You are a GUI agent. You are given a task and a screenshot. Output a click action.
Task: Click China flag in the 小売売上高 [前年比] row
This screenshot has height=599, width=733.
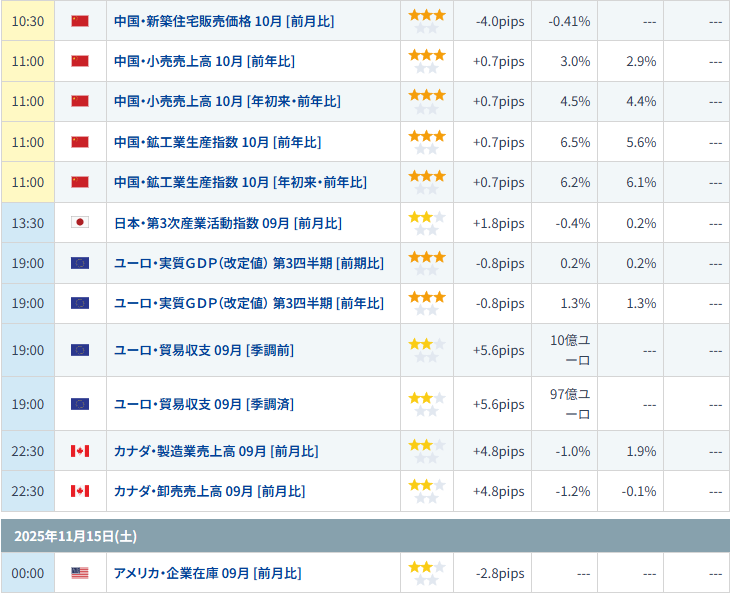[x=80, y=61]
